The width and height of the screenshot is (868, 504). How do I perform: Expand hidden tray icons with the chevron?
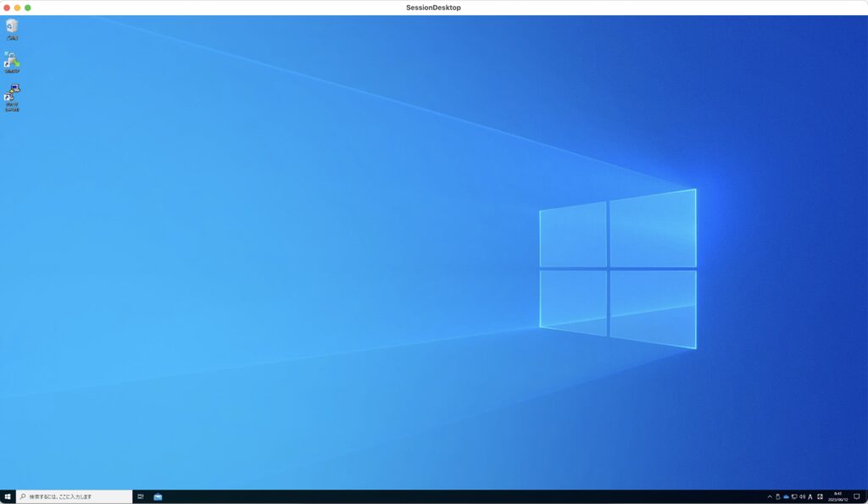pyautogui.click(x=770, y=496)
